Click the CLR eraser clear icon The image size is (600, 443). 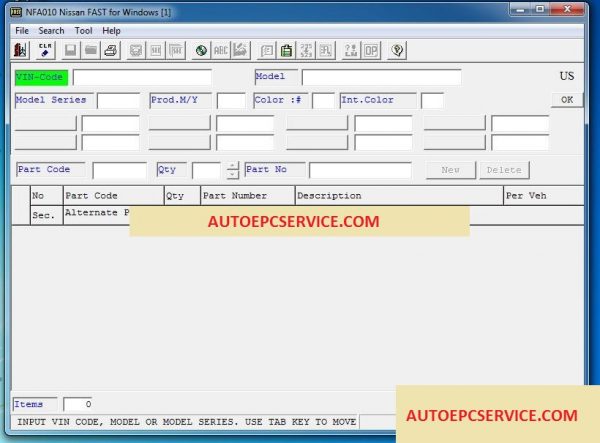point(45,50)
